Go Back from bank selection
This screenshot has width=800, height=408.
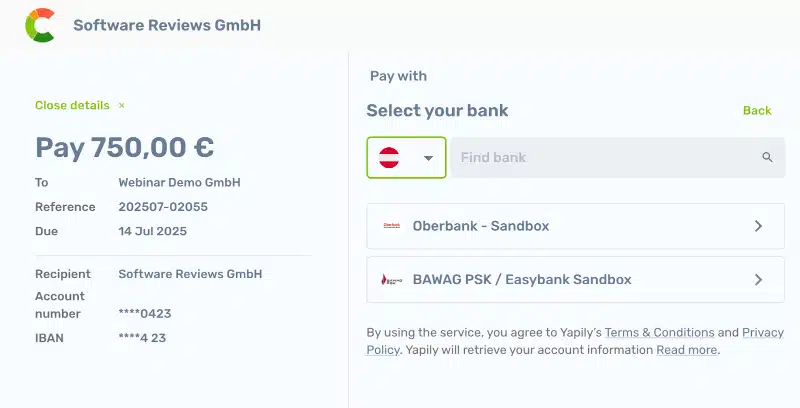tap(757, 111)
